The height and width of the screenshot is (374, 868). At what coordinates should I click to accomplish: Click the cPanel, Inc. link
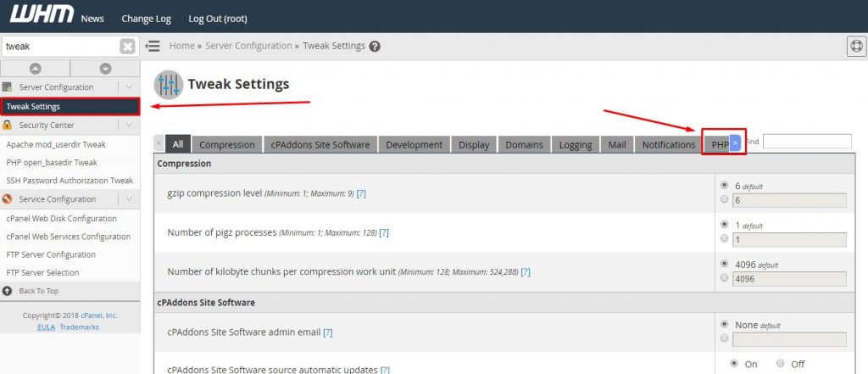tap(99, 315)
